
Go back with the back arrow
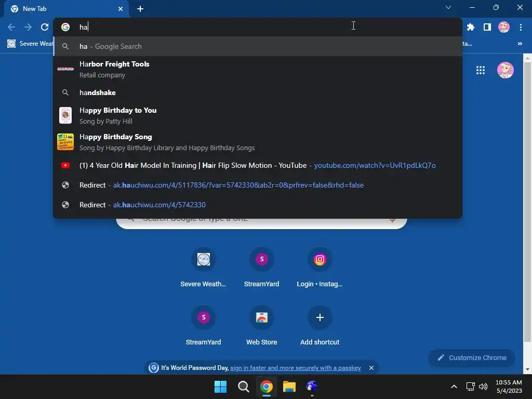pyautogui.click(x=11, y=27)
